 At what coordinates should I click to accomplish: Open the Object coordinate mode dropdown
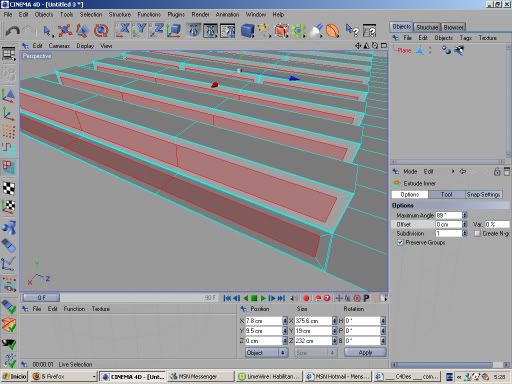point(266,352)
